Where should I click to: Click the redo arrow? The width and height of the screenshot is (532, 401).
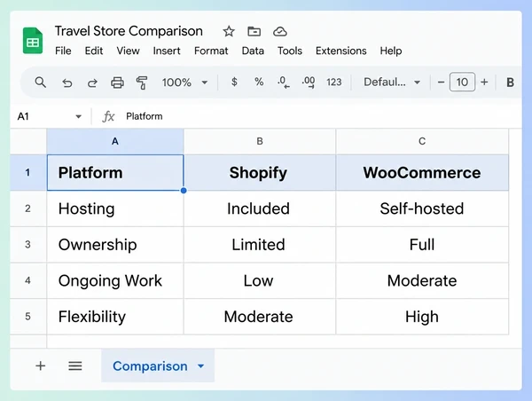tap(92, 83)
